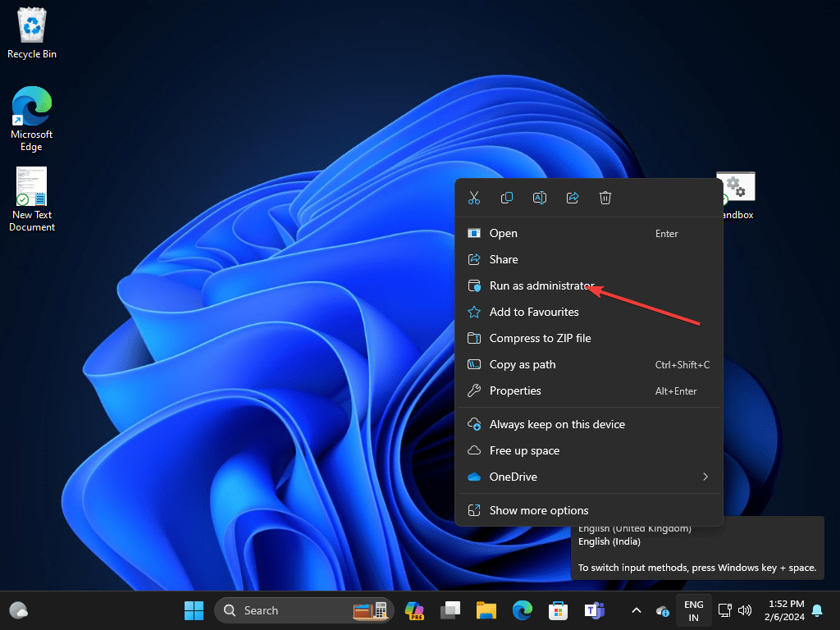The width and height of the screenshot is (840, 630).
Task: Select English (India) input language
Action: tap(609, 541)
